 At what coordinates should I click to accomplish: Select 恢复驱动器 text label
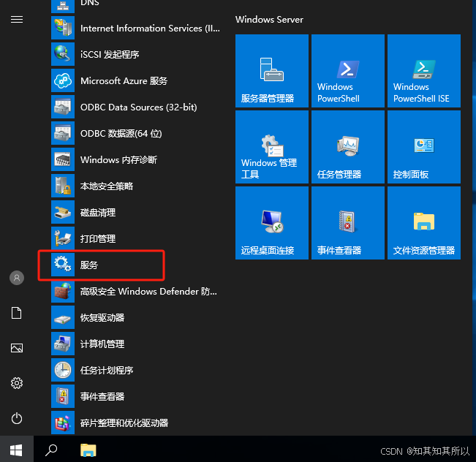click(102, 318)
